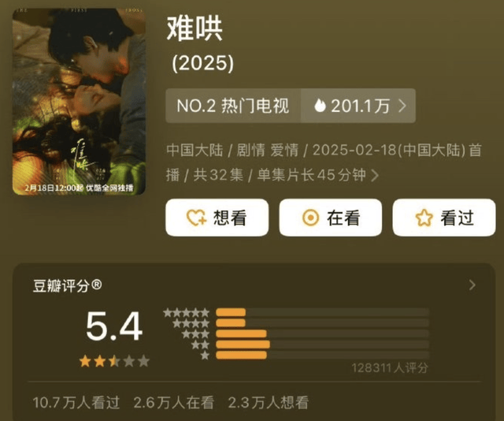Mark the show as 在看
Viewport: 504px width, 421px height.
tap(331, 218)
